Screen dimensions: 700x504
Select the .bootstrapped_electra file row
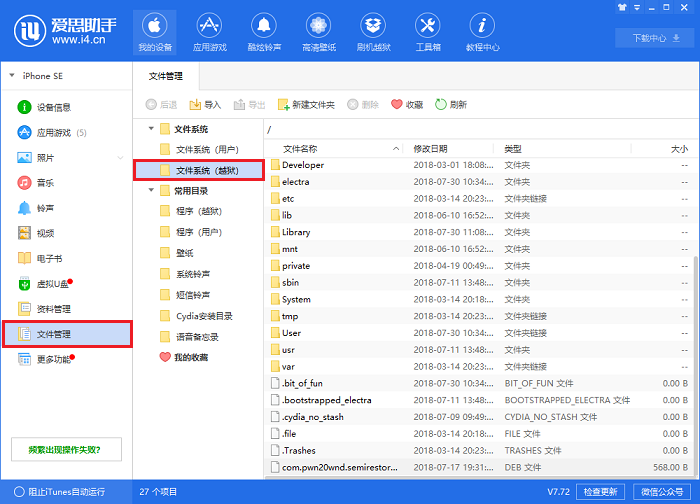click(479, 400)
